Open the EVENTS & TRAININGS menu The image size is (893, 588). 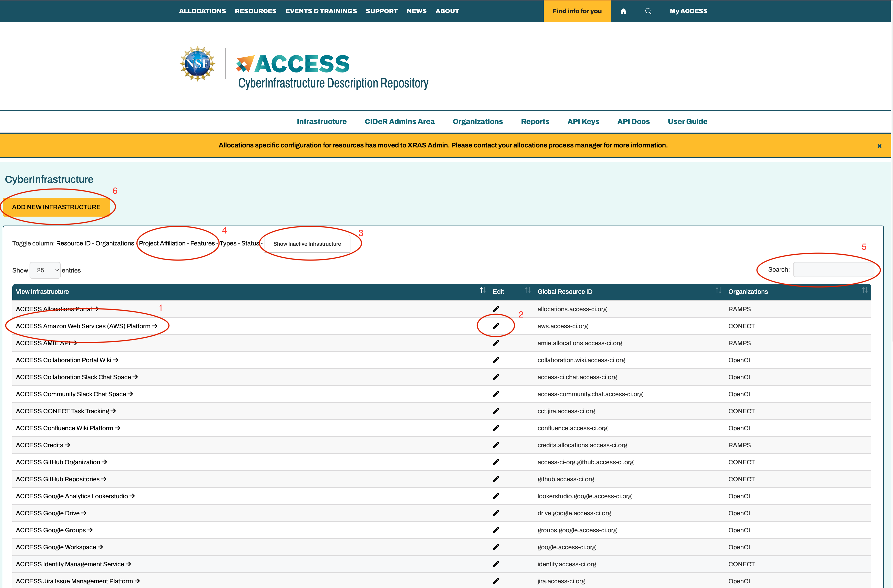(x=321, y=11)
